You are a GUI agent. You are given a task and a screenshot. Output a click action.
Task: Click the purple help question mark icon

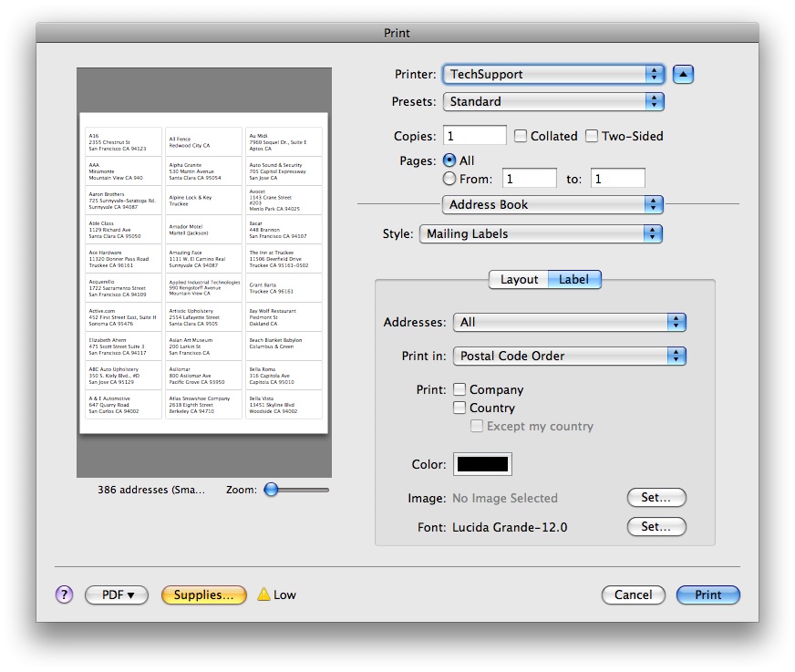(64, 594)
